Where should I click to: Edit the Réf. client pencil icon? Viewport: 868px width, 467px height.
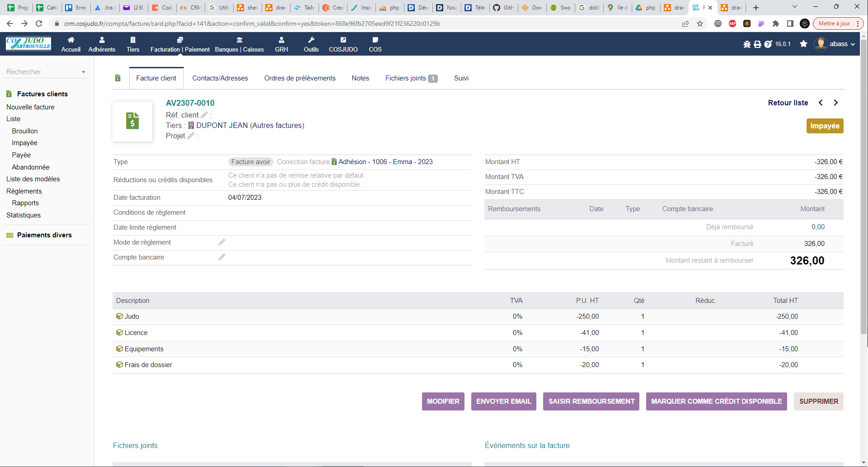click(x=204, y=115)
